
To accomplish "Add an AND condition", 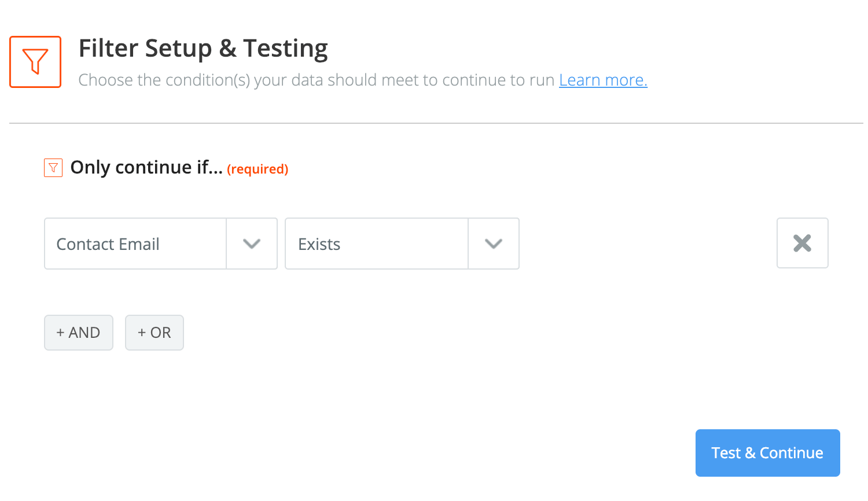I will (79, 333).
